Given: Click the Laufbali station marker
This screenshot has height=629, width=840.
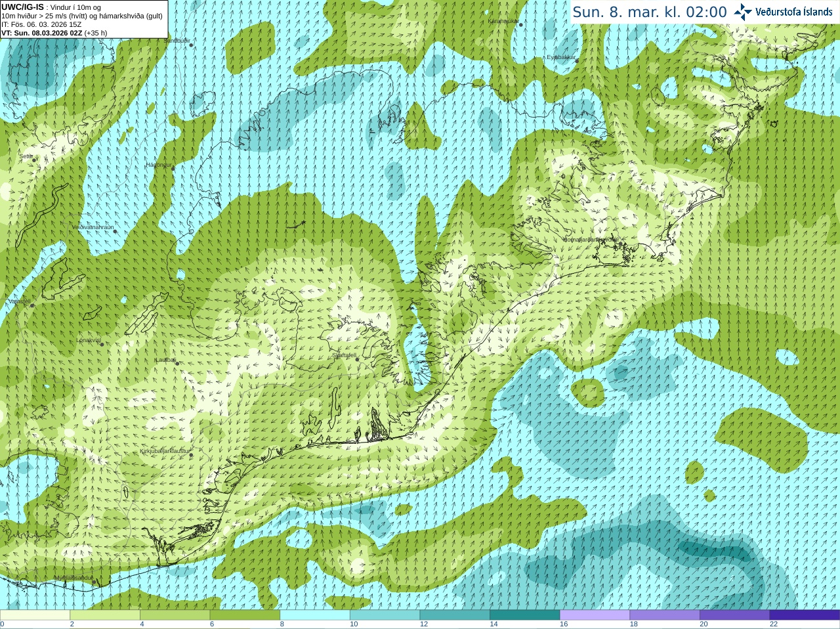Looking at the screenshot, I should pyautogui.click(x=177, y=363).
